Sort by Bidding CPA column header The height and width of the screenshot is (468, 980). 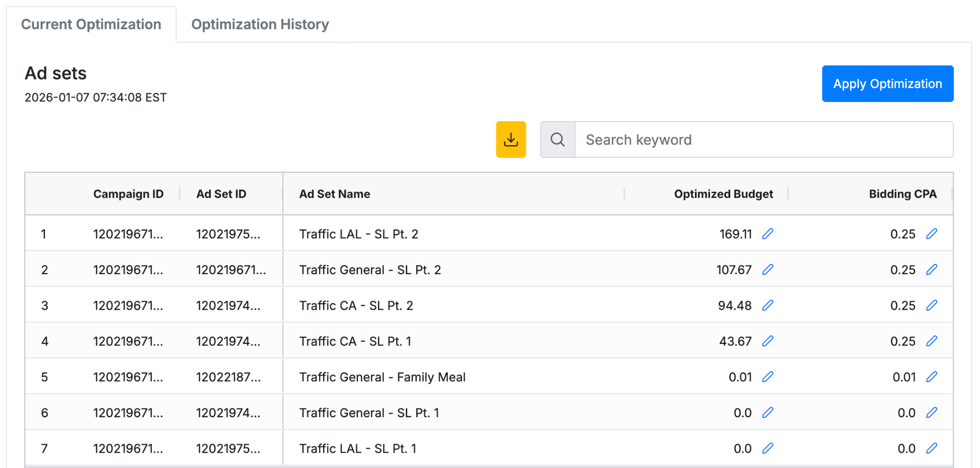tap(902, 194)
